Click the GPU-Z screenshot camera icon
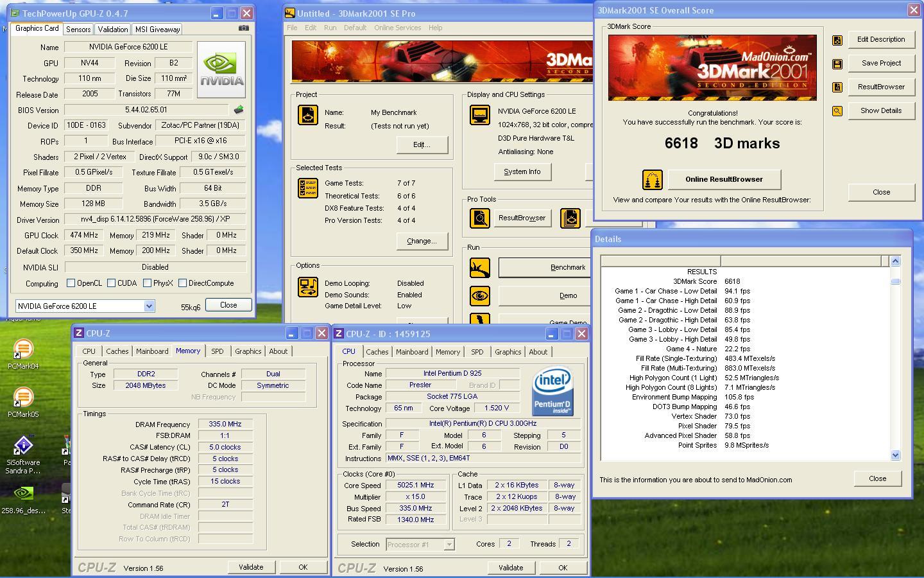Viewport: 924px width, 578px height. pos(243,28)
